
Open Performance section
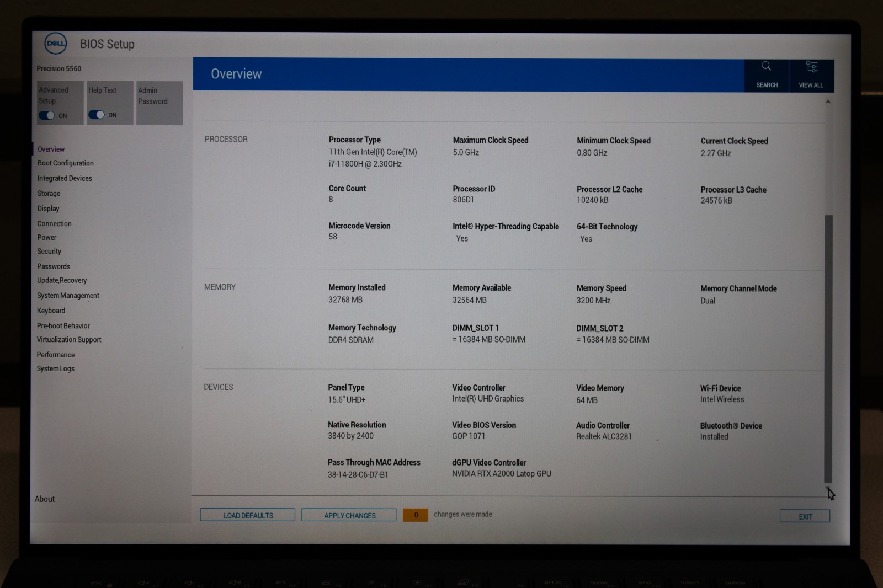pyautogui.click(x=55, y=355)
